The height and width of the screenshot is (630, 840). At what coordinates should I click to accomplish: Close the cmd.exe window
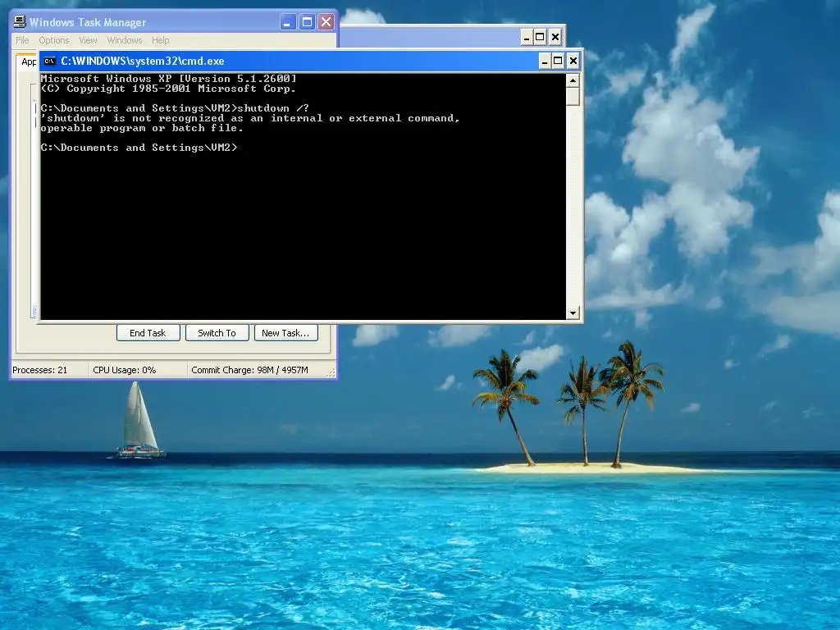[573, 61]
